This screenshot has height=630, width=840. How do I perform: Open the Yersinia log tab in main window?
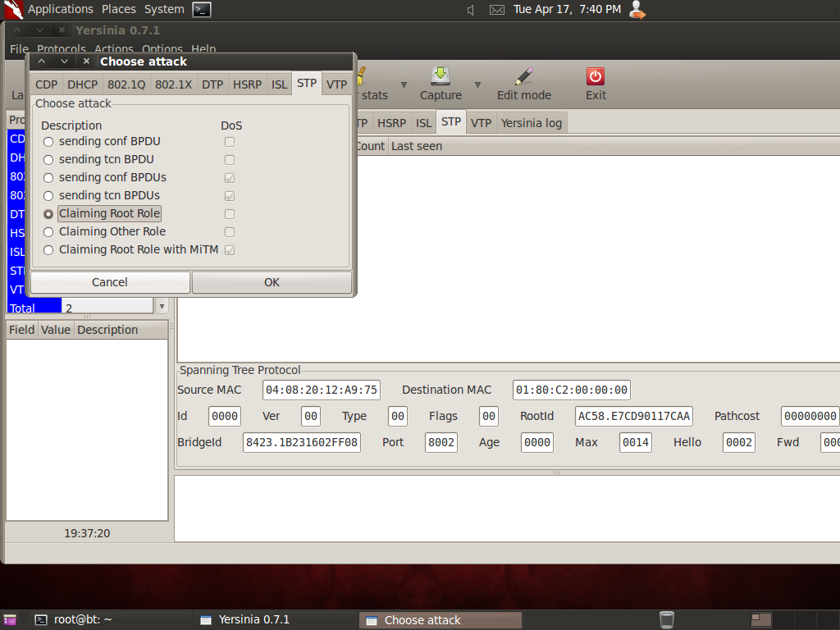coord(532,123)
